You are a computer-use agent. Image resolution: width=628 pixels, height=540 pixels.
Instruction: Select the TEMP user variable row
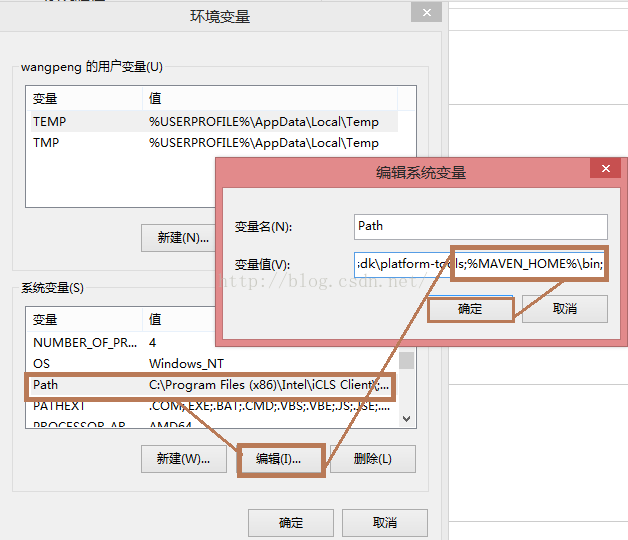pos(214,121)
